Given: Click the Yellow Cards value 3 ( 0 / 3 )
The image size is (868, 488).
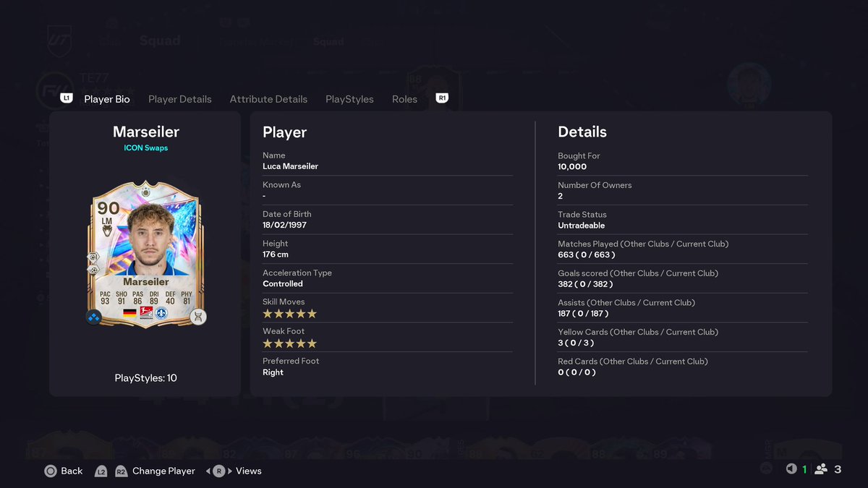Looking at the screenshot, I should point(576,343).
